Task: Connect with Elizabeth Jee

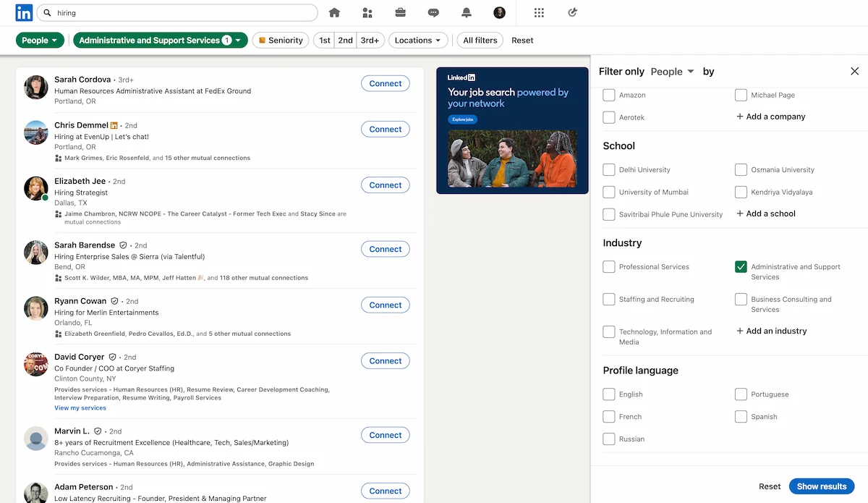Action: 385,185
